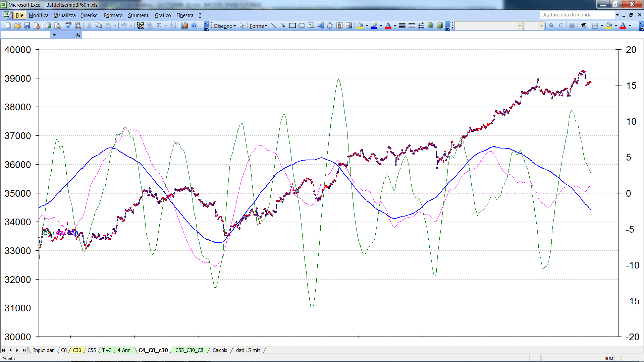Open the Euro conversion tool icon
The height and width of the screenshot is (362, 644).
[141, 25]
